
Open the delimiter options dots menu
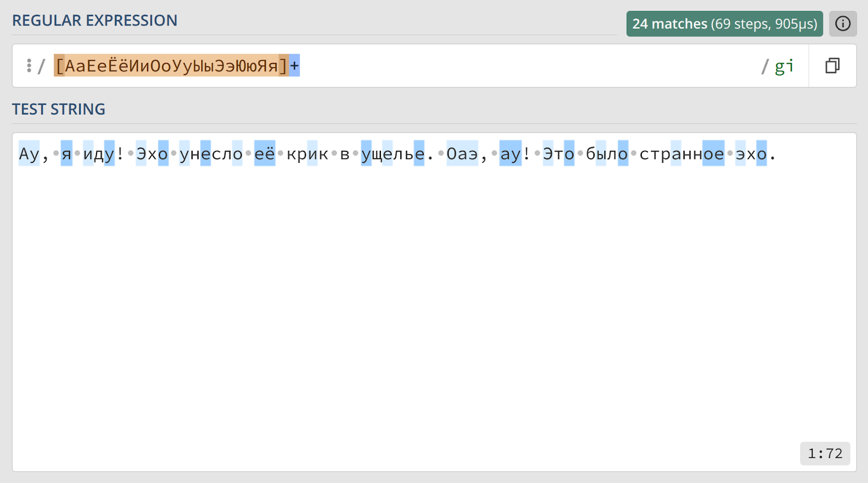click(29, 66)
